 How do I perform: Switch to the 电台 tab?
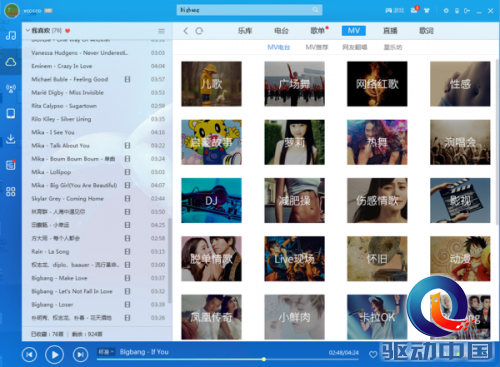coord(281,31)
